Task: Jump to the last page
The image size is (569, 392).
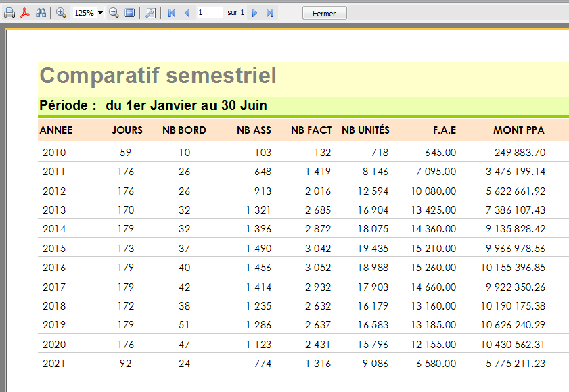Action: (270, 13)
